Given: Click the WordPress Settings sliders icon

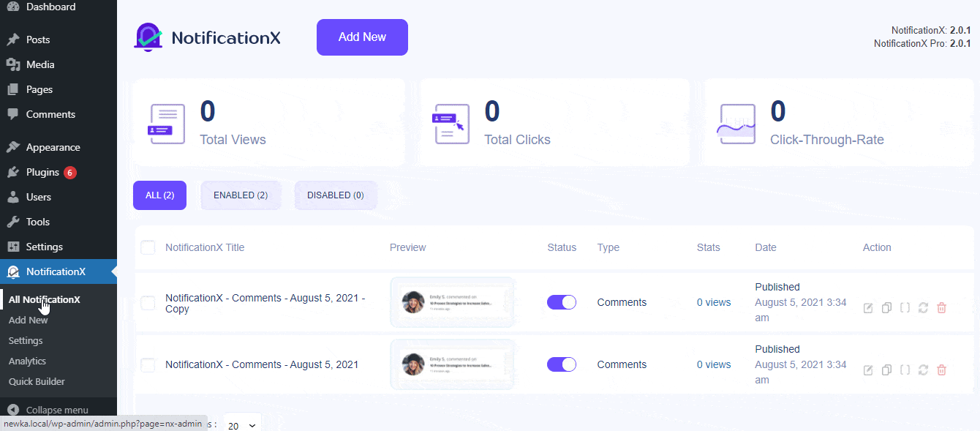Looking at the screenshot, I should click(x=12, y=247).
